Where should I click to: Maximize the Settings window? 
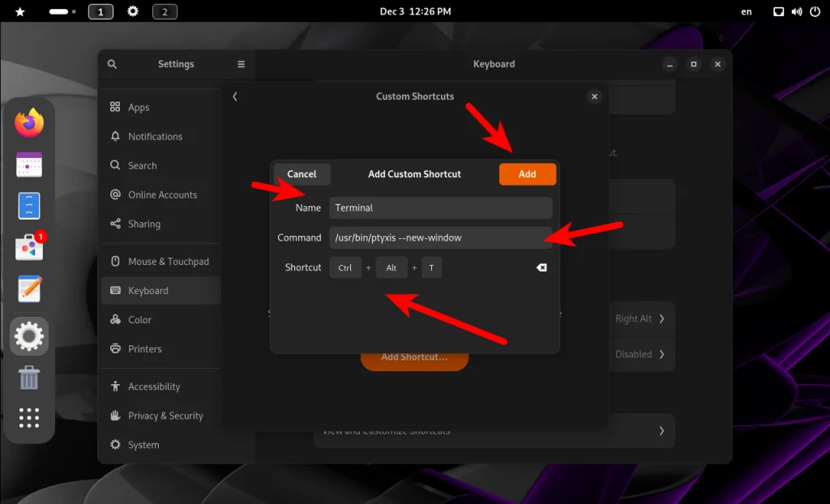click(694, 64)
